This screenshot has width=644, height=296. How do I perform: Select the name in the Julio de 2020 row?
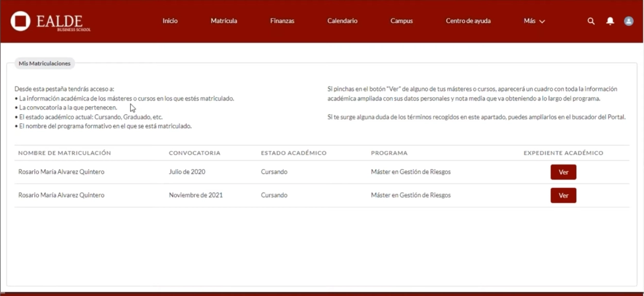61,172
